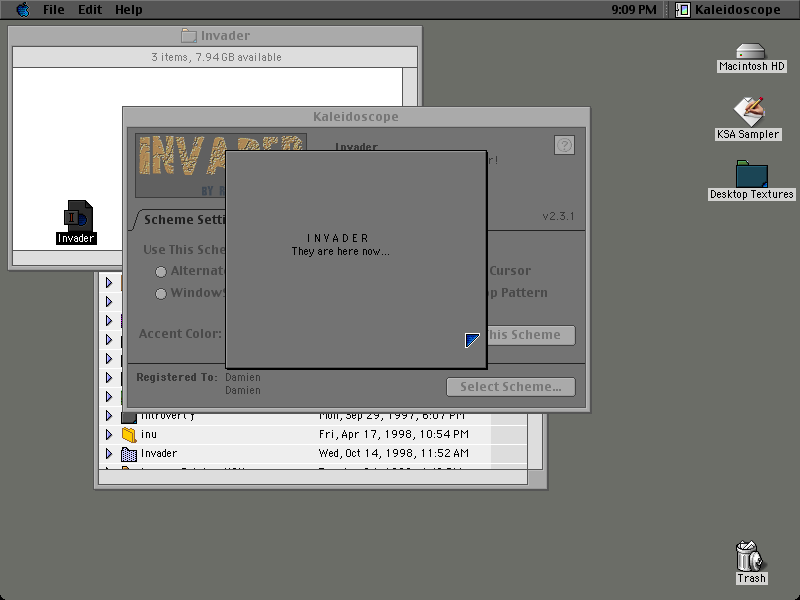Click the 9:09 PM menu bar clock
The height and width of the screenshot is (600, 800).
pos(634,10)
